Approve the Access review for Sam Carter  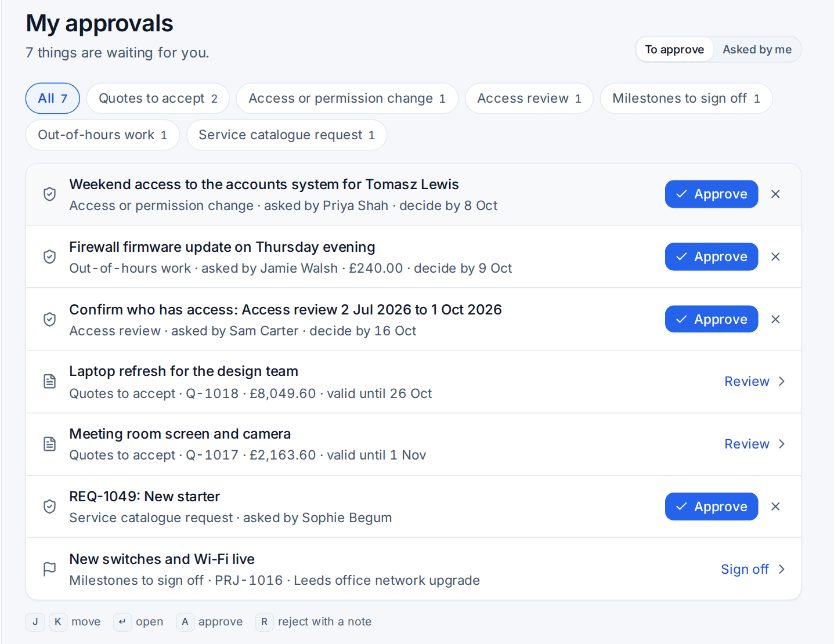(712, 319)
